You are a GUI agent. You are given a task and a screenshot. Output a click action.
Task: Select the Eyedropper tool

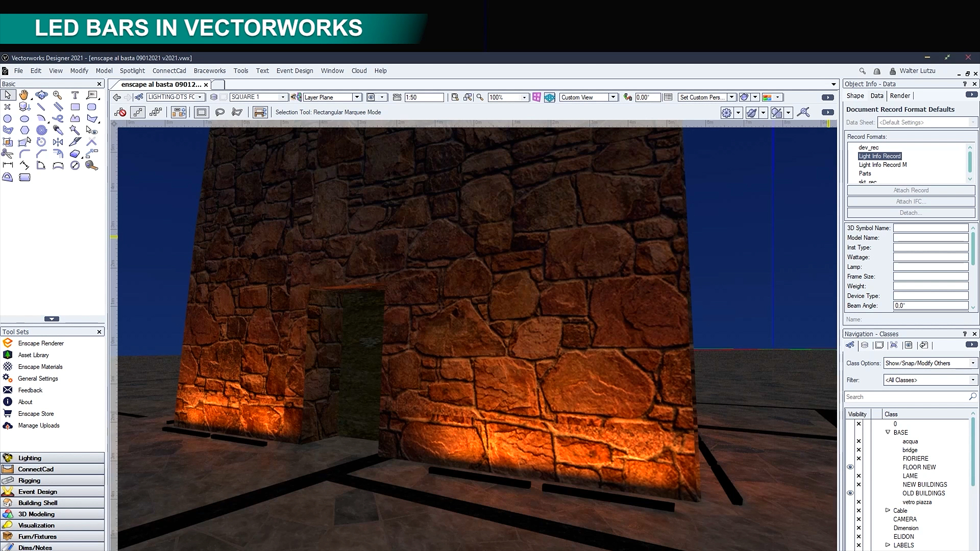click(x=58, y=130)
